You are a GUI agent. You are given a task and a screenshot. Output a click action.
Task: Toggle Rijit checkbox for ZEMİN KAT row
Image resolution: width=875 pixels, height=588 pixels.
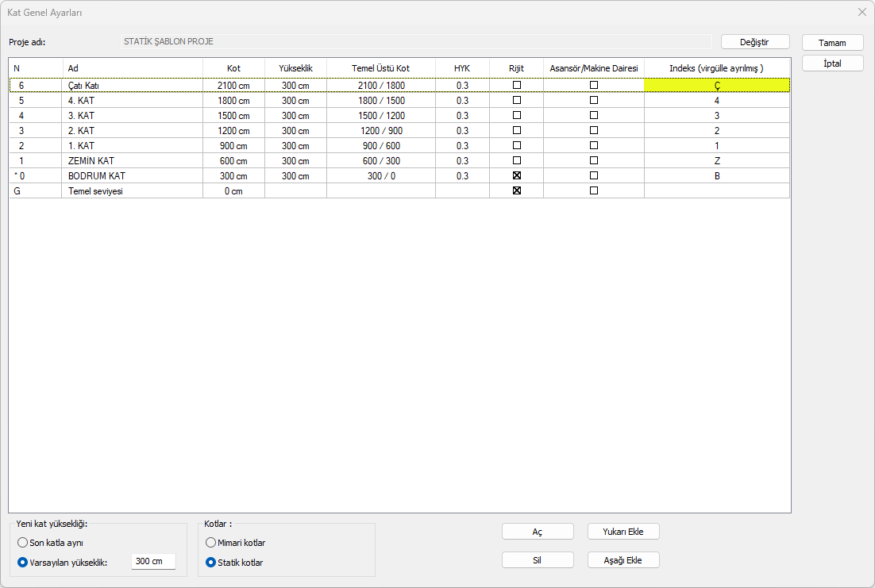(517, 160)
